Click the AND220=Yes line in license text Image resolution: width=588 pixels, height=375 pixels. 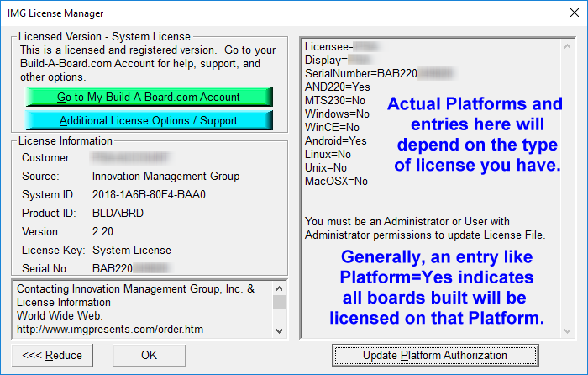point(337,87)
